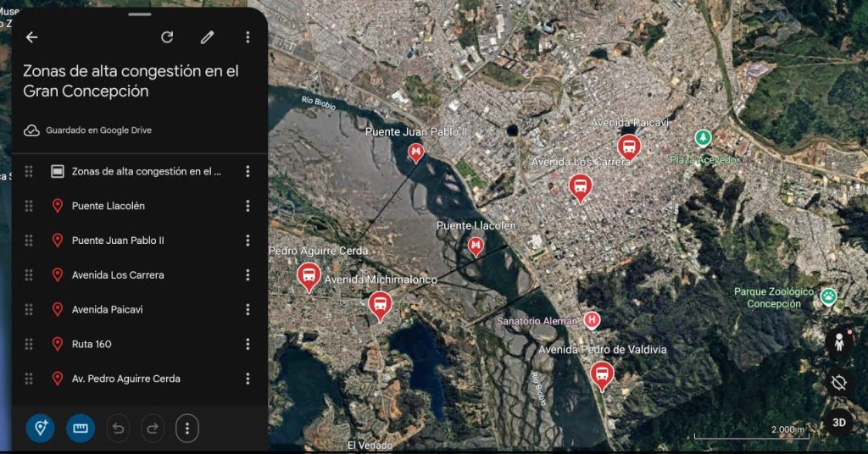Grab drag handle beside Avenida Paicavi
The image size is (868, 454).
click(29, 310)
